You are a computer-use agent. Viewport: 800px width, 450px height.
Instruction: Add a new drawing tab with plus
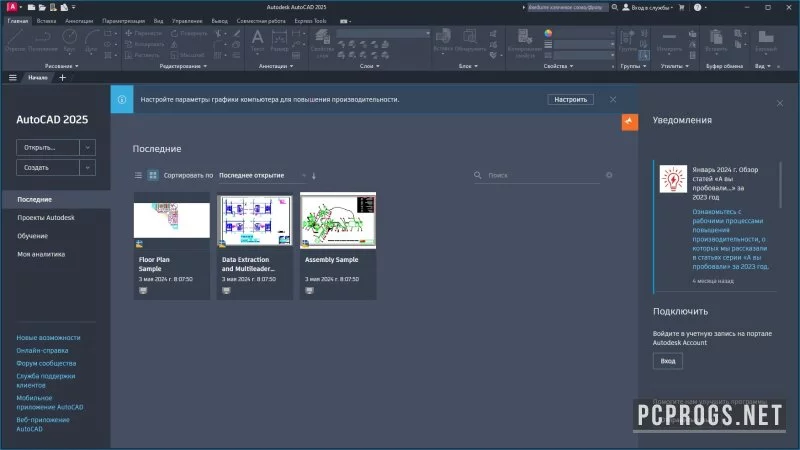click(x=62, y=78)
